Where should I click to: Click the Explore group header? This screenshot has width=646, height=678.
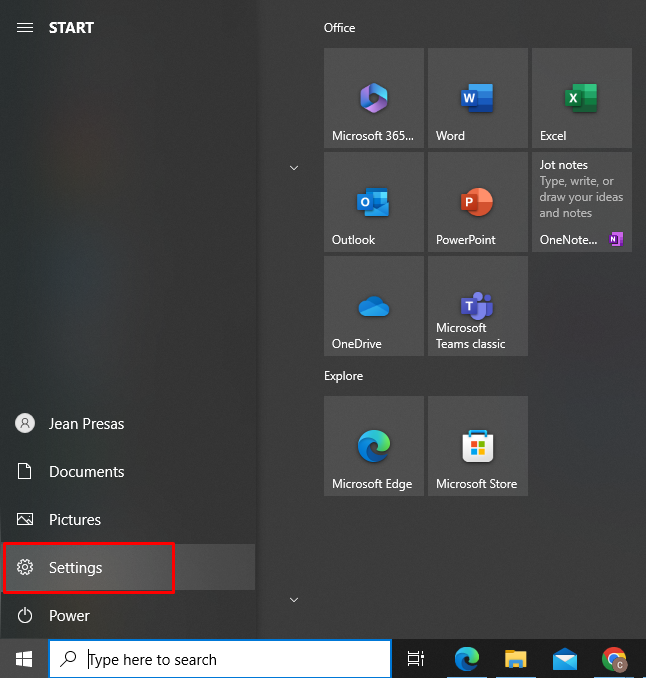pyautogui.click(x=343, y=376)
